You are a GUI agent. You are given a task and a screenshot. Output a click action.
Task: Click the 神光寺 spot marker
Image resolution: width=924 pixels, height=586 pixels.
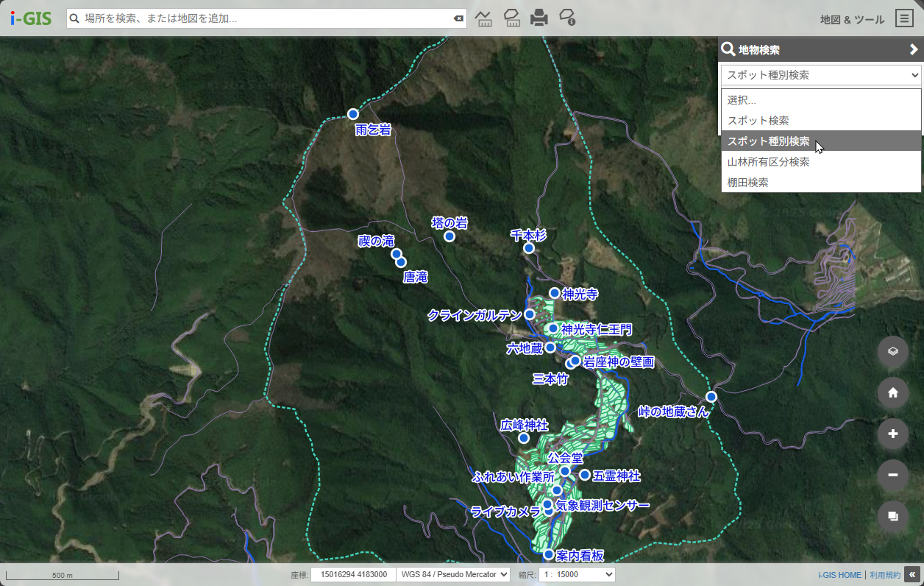tap(555, 293)
